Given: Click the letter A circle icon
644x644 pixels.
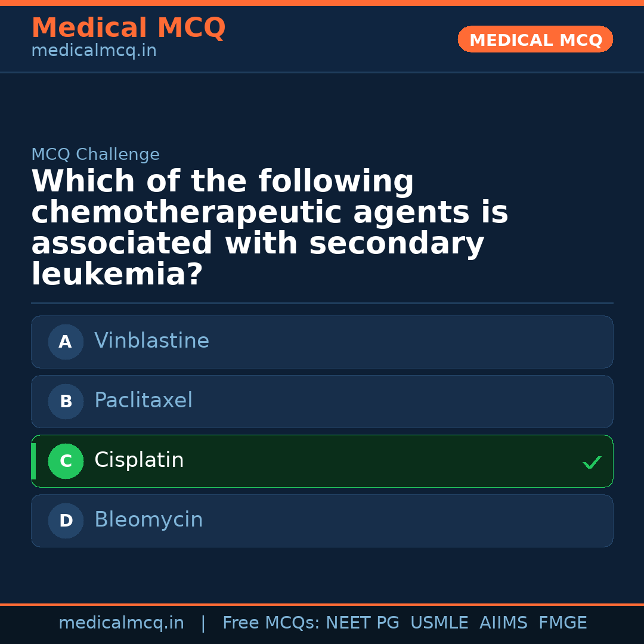Looking at the screenshot, I should (66, 342).
